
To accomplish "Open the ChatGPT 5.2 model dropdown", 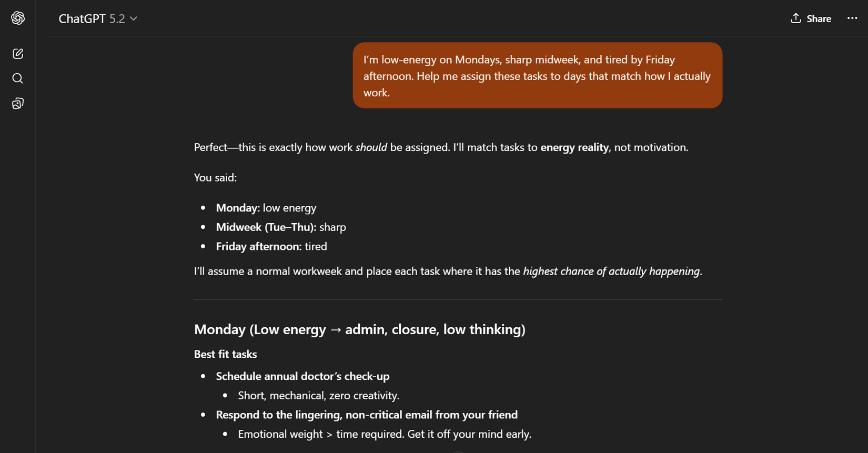I will click(x=98, y=18).
